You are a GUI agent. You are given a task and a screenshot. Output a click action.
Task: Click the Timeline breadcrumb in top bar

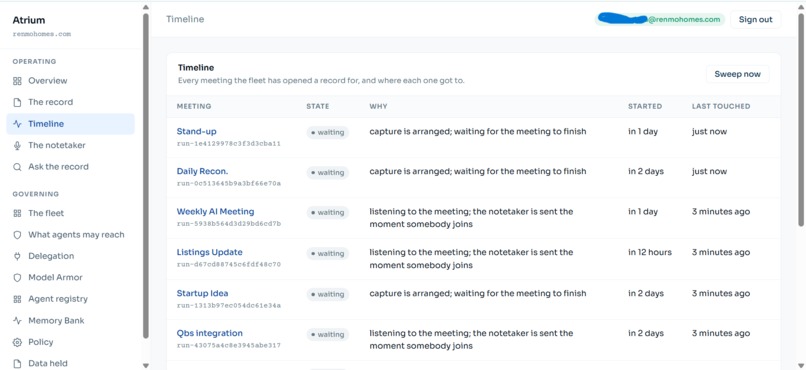click(185, 20)
